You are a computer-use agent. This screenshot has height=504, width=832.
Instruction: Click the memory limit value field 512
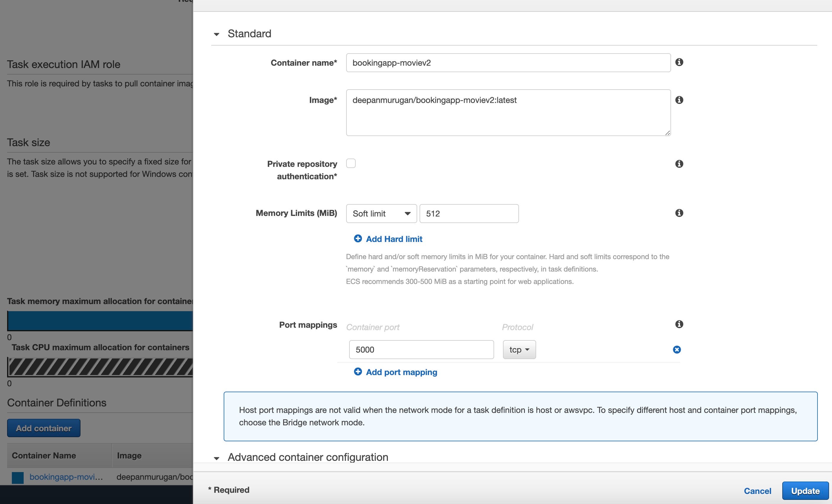(469, 214)
